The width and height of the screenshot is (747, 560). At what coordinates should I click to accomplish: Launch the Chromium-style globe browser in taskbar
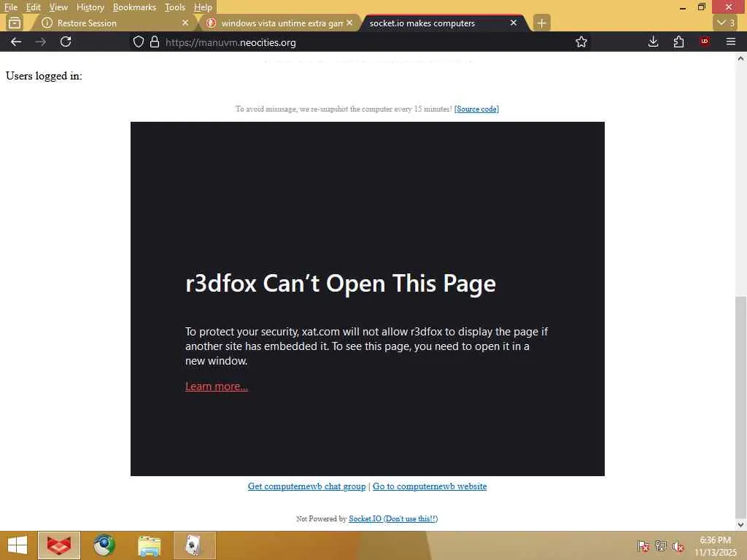click(104, 545)
